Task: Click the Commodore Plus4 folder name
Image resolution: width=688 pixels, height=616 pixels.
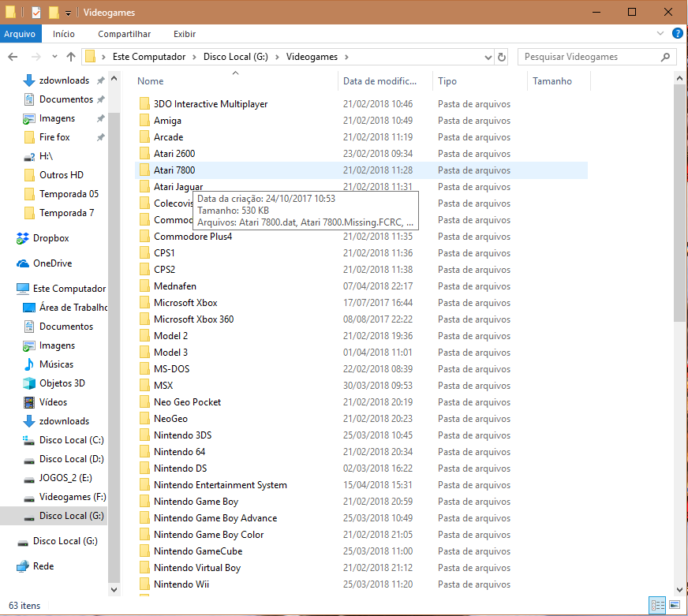Action: click(x=193, y=237)
